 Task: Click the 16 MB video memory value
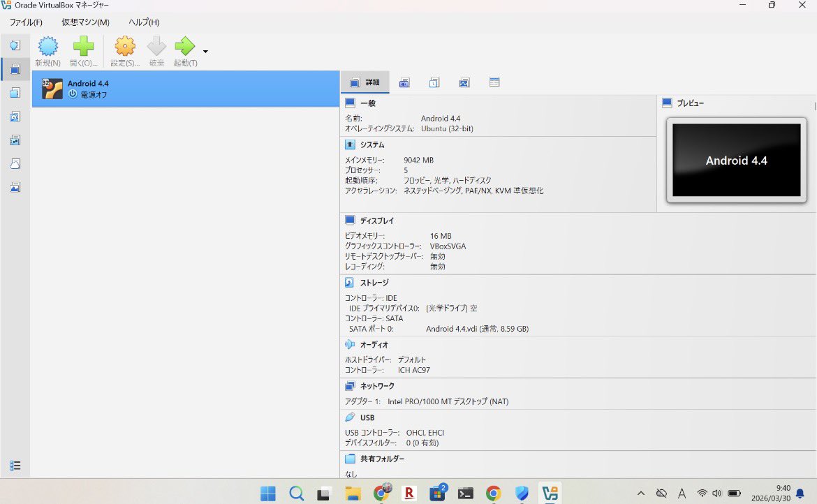441,236
